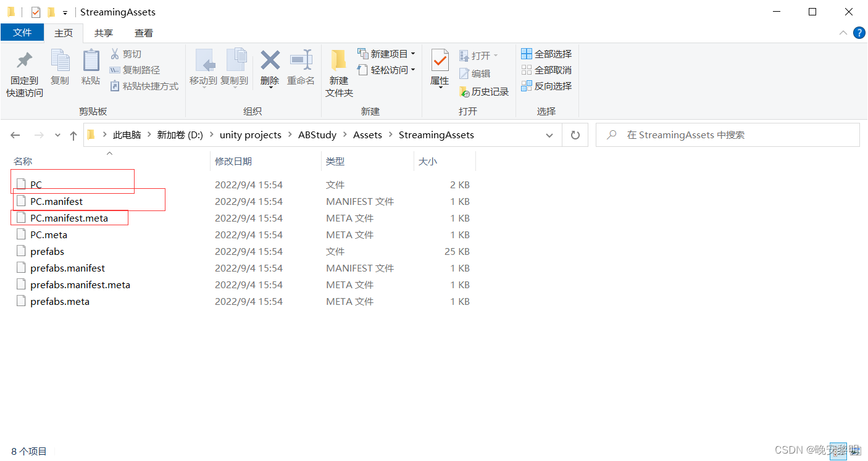Click the Refresh button beside address bar
Image resolution: width=868 pixels, height=461 pixels.
tap(575, 135)
